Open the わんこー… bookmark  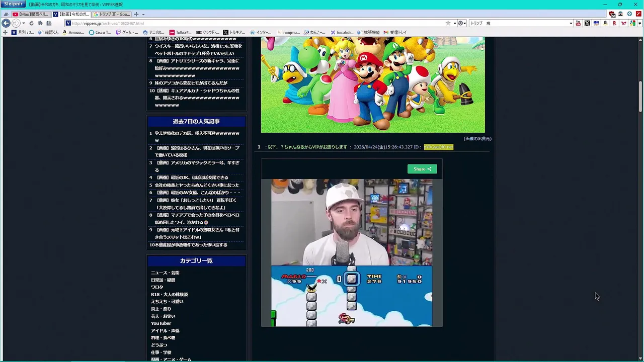314,32
